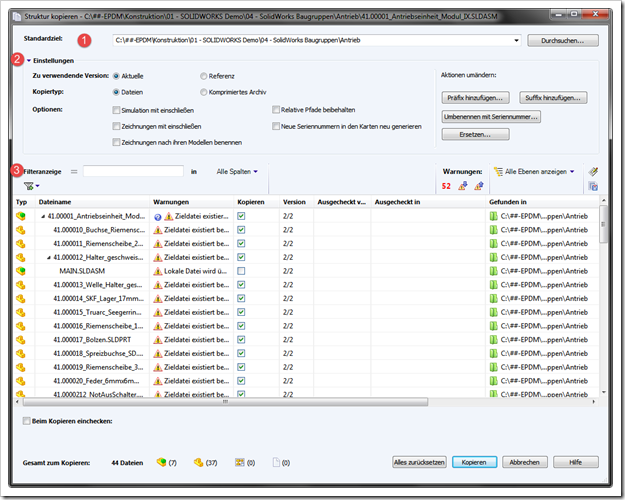Click Suffix hinzufügen button
Image resolution: width=625 pixels, height=500 pixels.
[x=553, y=98]
